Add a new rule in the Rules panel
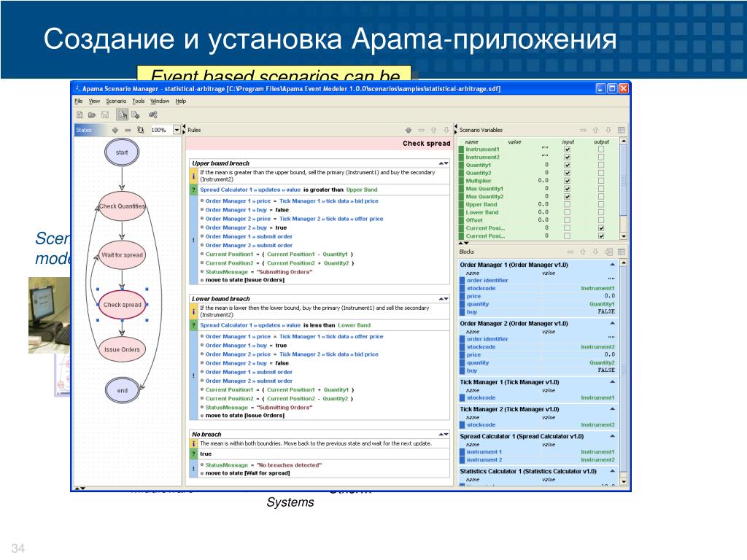This screenshot has height=560, width=747. click(409, 130)
